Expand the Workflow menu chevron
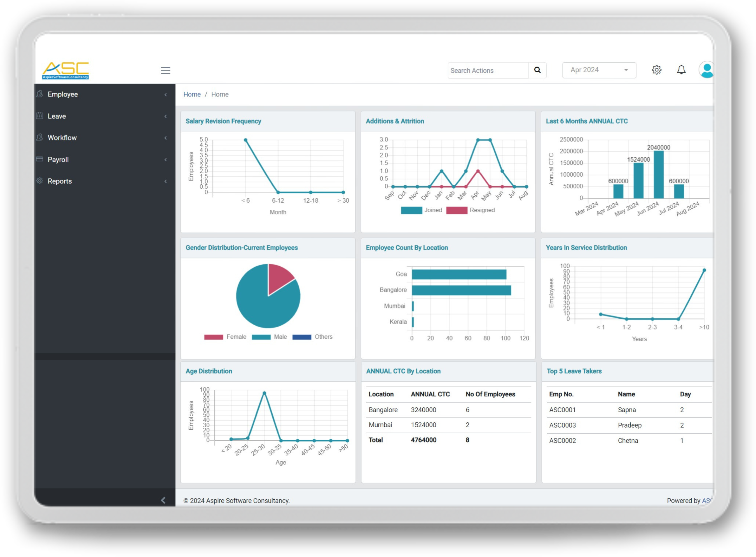The width and height of the screenshot is (756, 557). tap(166, 138)
